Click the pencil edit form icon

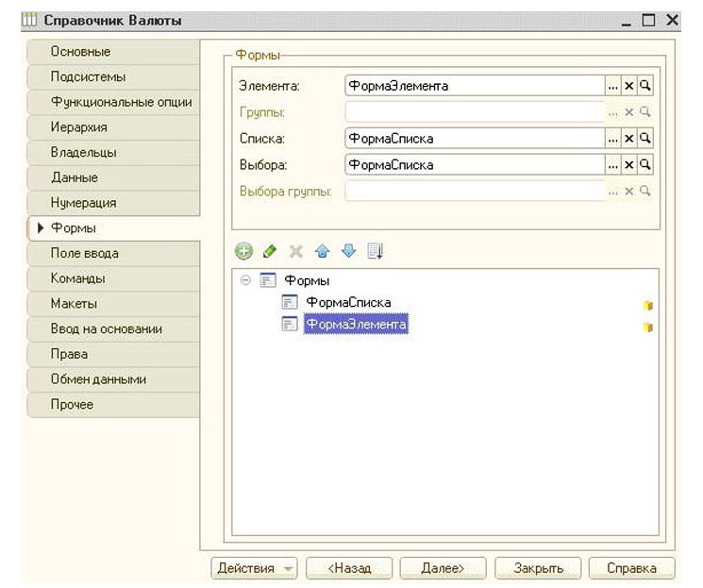pyautogui.click(x=270, y=252)
